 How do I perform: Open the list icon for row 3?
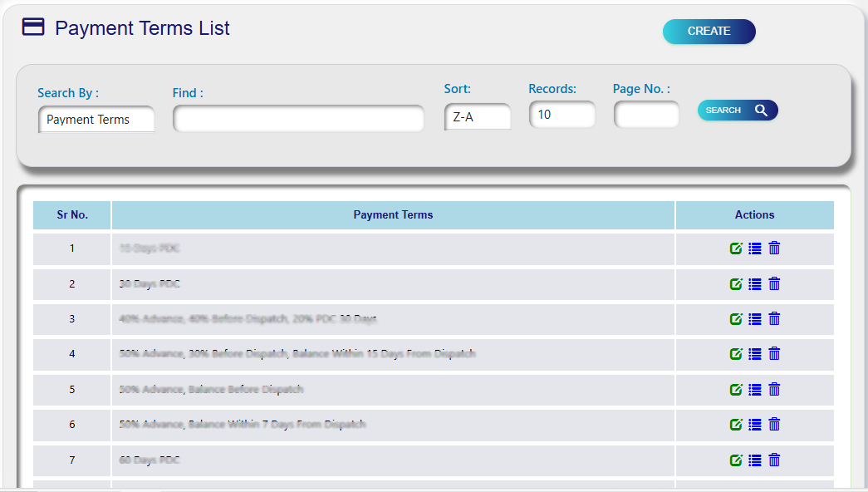click(x=755, y=319)
